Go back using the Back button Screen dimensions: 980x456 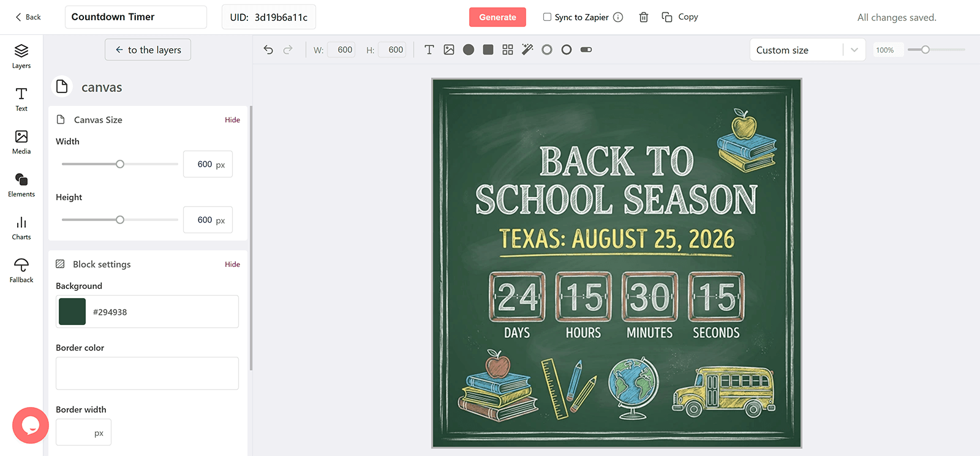28,17
